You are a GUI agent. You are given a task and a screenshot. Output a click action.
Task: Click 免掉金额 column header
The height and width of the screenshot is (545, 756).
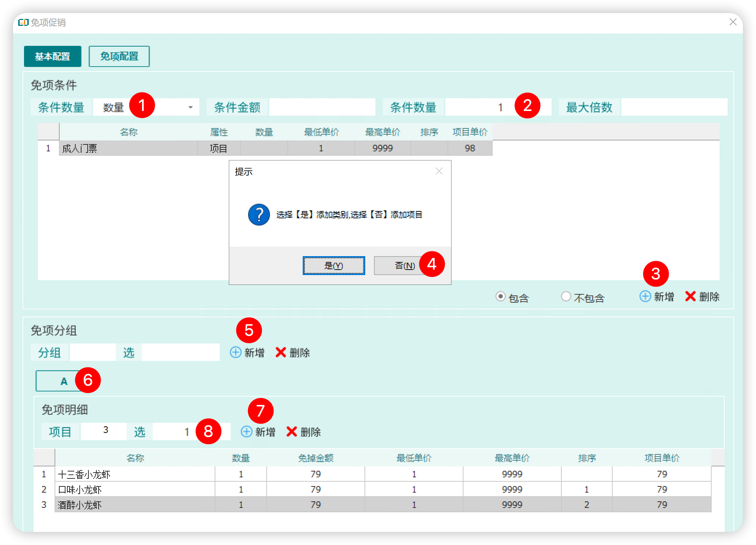(x=315, y=458)
